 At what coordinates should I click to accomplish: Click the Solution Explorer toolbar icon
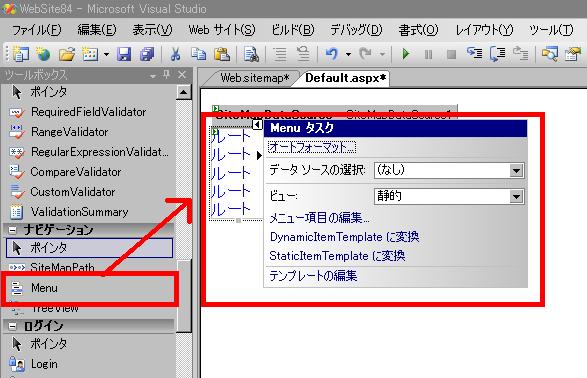click(549, 55)
